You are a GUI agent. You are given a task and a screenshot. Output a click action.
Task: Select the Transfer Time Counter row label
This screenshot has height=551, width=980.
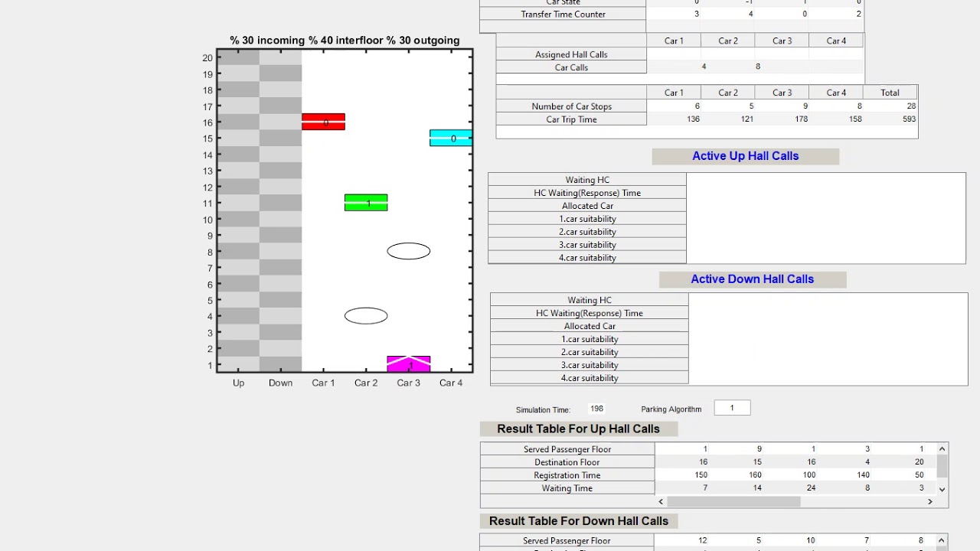point(563,14)
